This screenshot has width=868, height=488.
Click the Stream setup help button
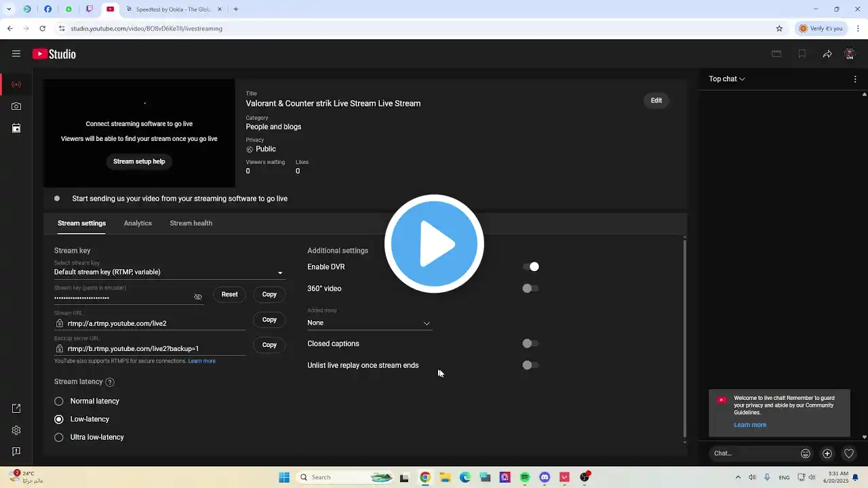coord(139,161)
